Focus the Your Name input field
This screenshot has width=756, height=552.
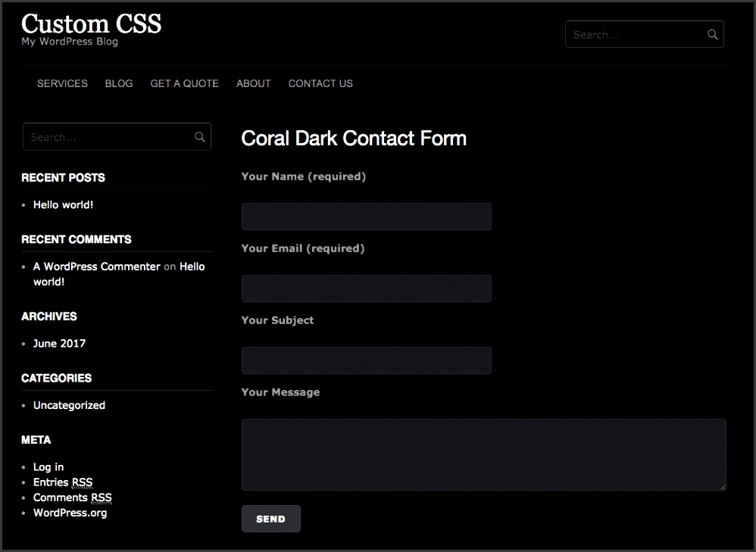pyautogui.click(x=366, y=217)
